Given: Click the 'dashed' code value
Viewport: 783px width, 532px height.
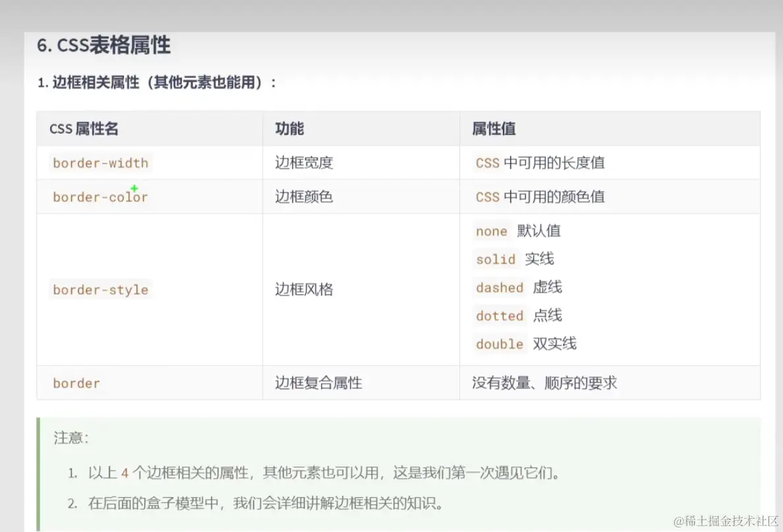Looking at the screenshot, I should click(x=500, y=287).
